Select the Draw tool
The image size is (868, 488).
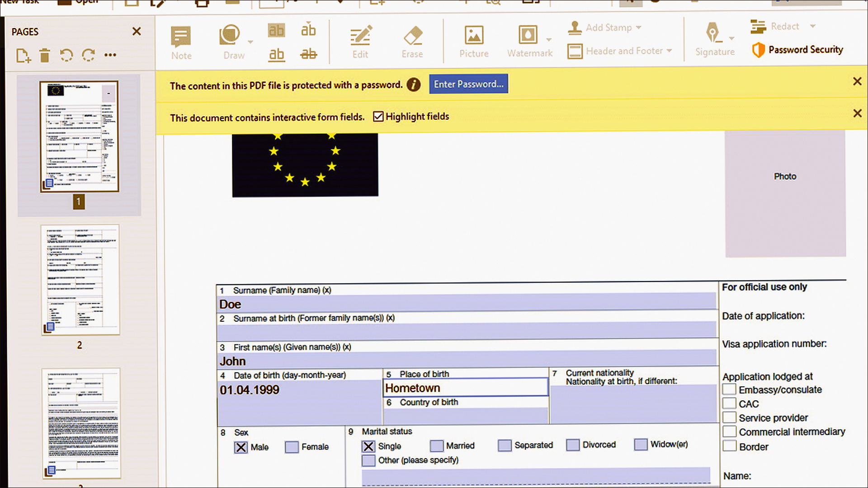(x=232, y=42)
